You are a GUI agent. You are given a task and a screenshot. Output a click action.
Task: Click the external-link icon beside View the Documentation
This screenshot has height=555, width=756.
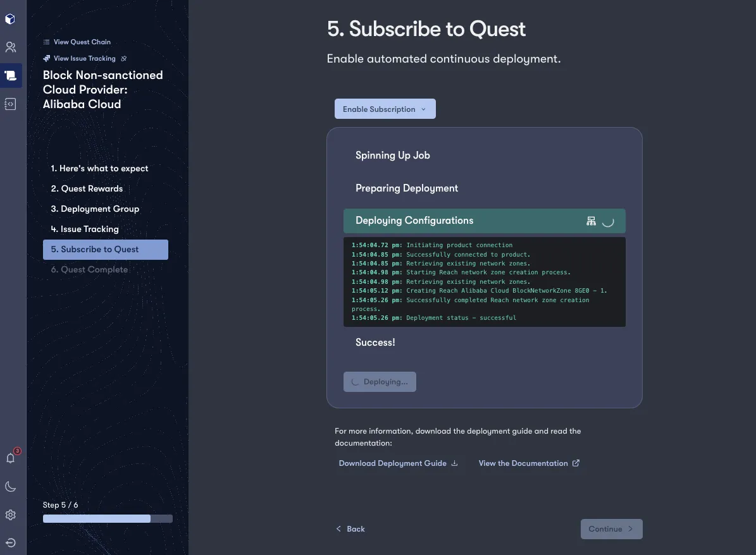coord(576,463)
